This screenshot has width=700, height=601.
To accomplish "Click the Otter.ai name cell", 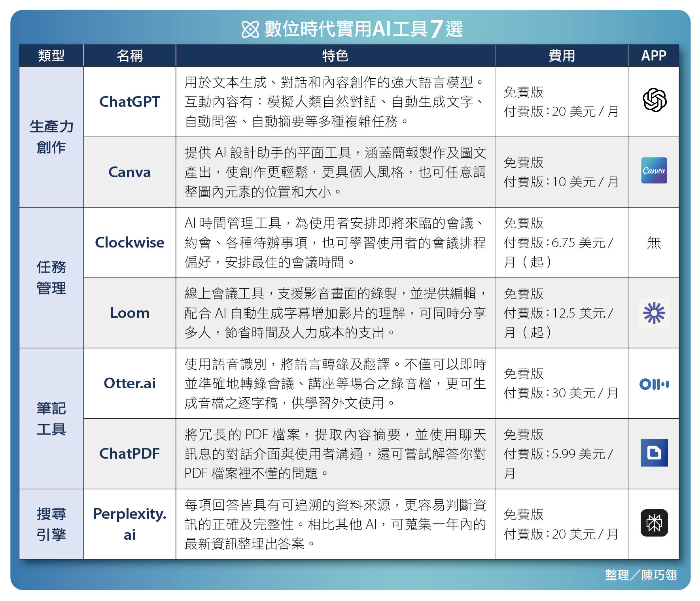I will pyautogui.click(x=130, y=383).
